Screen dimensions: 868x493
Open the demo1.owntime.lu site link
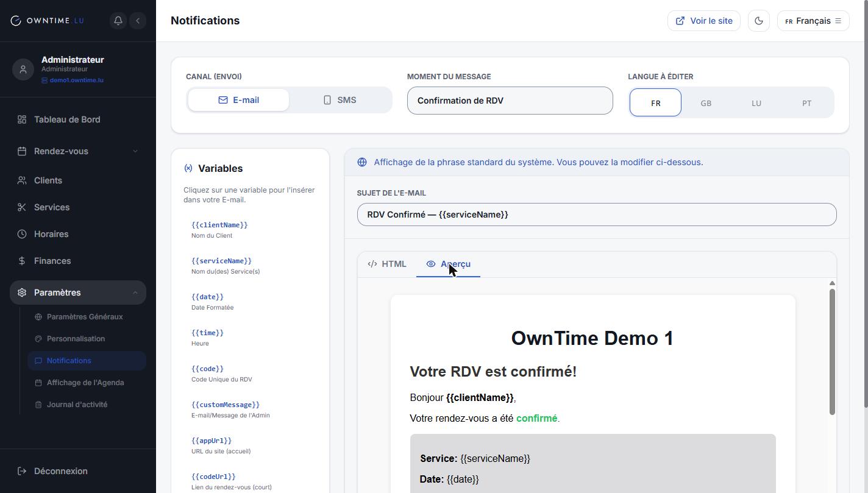(73, 80)
